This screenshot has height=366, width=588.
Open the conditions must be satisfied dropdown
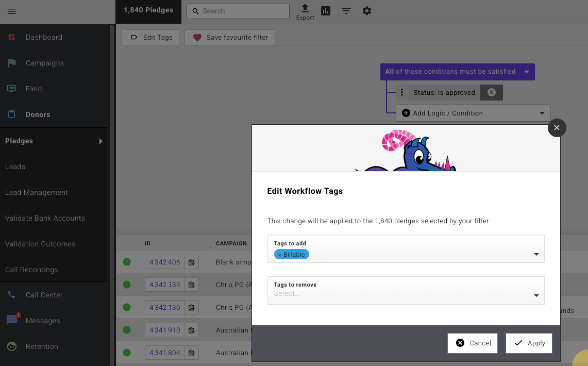(527, 72)
